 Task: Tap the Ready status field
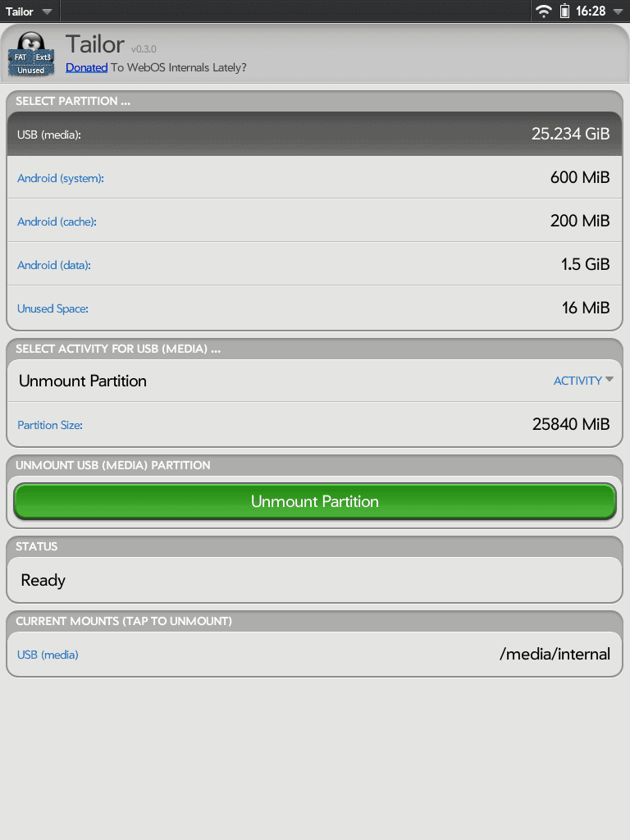coord(314,580)
